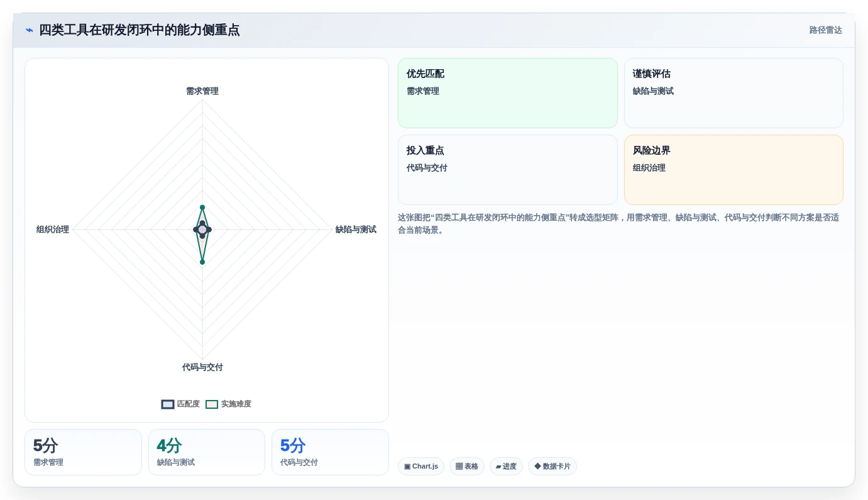
Task: Click the 5分 代码与交付 score card
Action: coord(330,452)
